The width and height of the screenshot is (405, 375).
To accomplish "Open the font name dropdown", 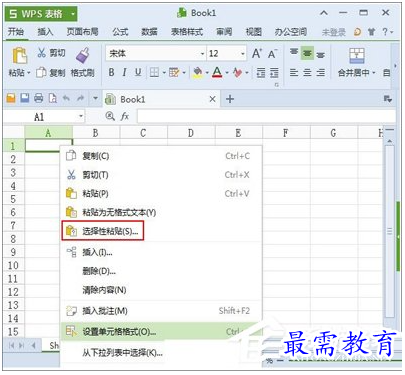I will 202,54.
